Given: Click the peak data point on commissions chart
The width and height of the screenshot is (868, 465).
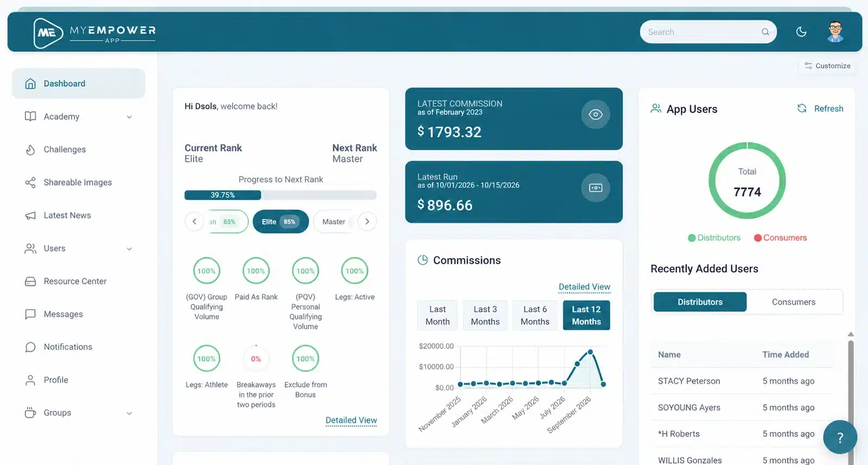Looking at the screenshot, I should 590,352.
